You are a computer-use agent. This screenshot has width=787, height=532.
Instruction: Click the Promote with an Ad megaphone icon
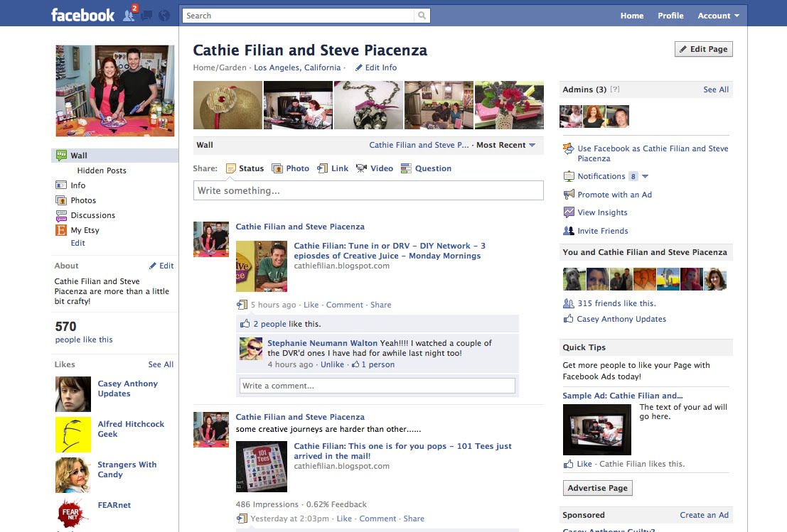pyautogui.click(x=569, y=195)
